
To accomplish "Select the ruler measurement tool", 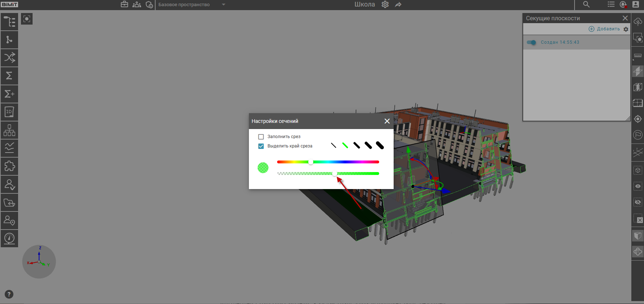I will [637, 56].
